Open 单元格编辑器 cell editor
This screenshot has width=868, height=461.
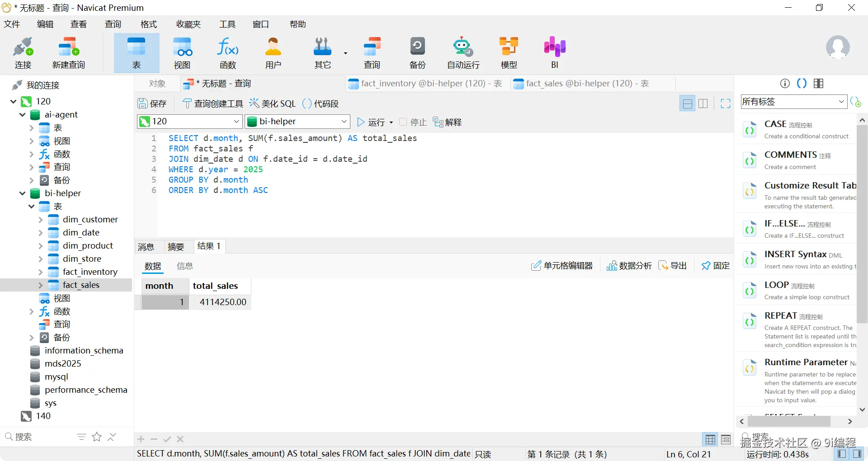point(562,266)
